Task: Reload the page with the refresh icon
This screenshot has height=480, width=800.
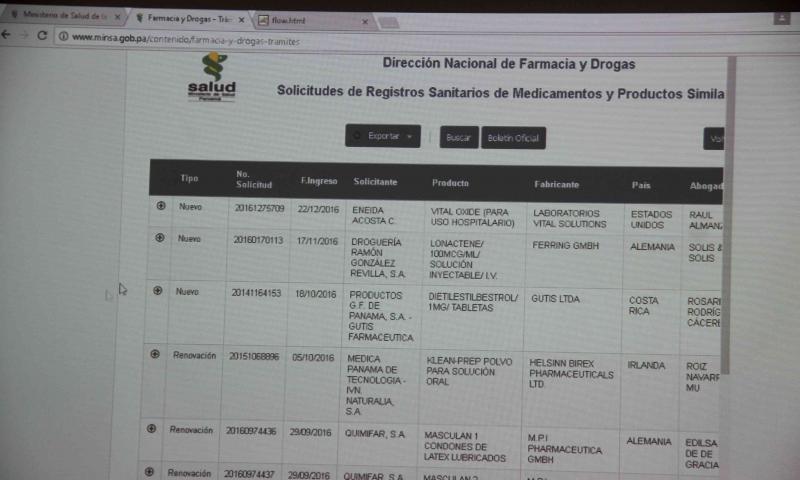Action: click(42, 35)
